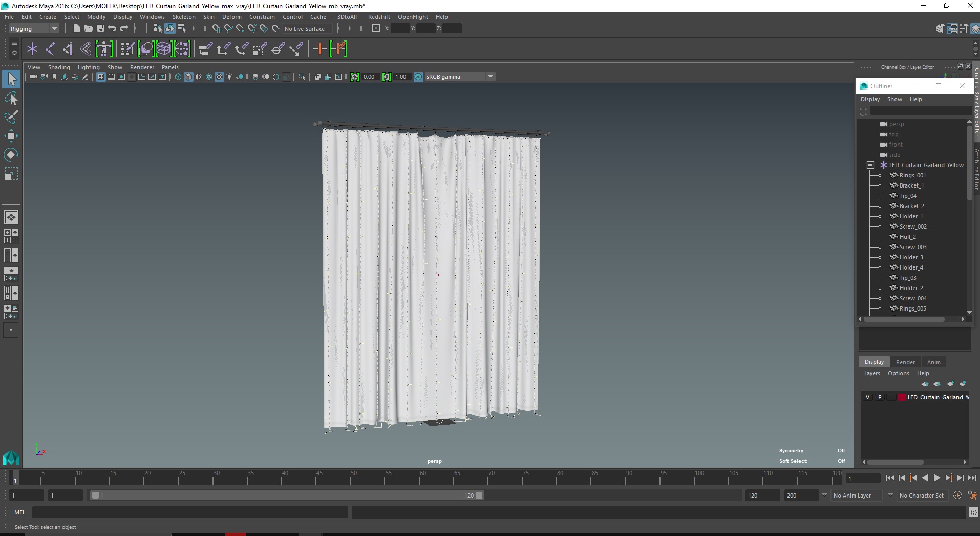Pick the Paint selection tool
Image resolution: width=980 pixels, height=536 pixels.
[11, 117]
